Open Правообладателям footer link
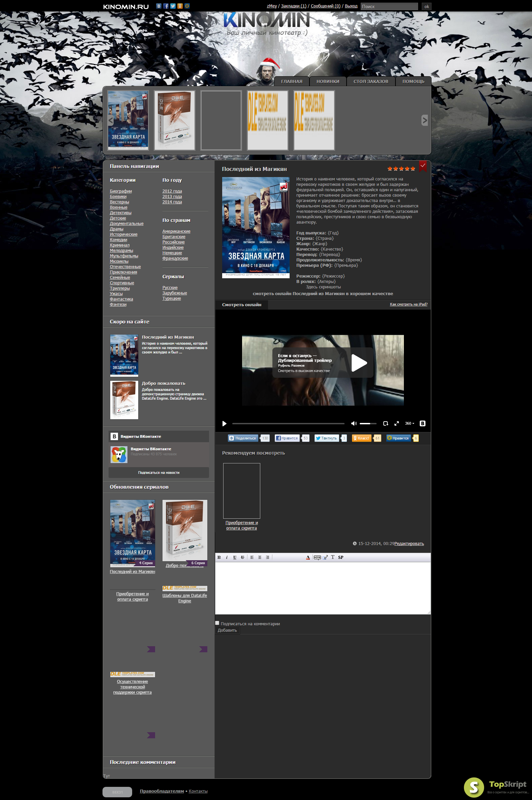This screenshot has height=800, width=532. 162,791
